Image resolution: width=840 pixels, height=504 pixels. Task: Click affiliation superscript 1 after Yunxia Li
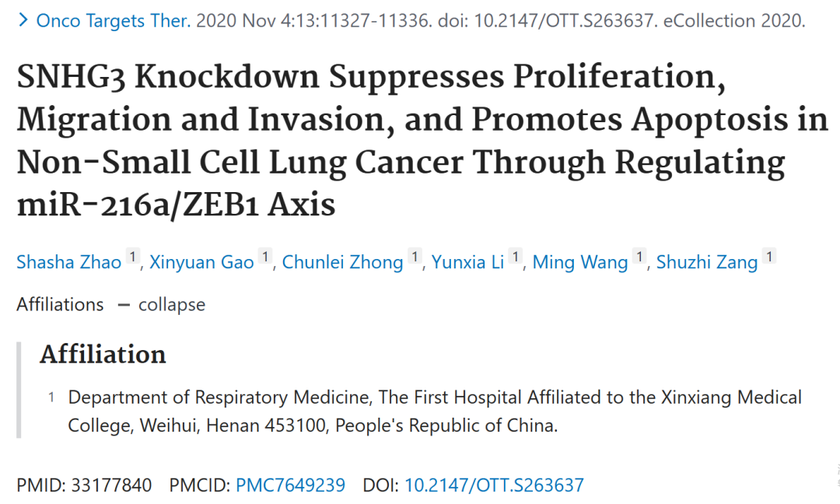(515, 257)
